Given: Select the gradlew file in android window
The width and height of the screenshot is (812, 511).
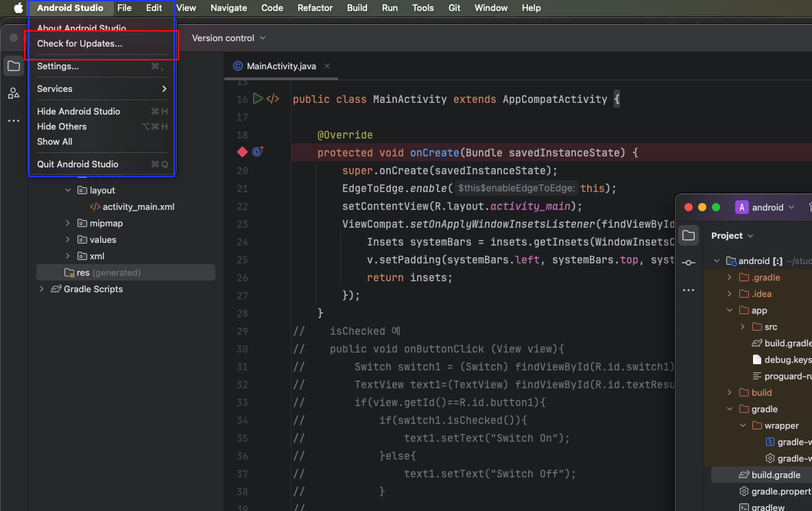Looking at the screenshot, I should pos(762,508).
